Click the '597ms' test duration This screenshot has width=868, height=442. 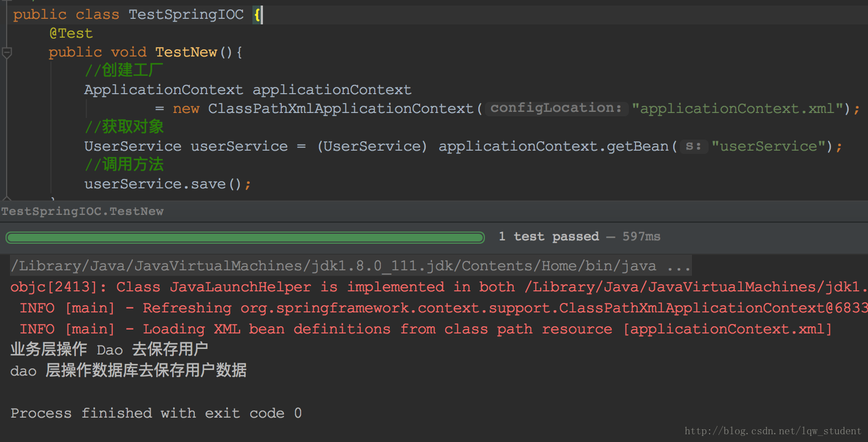point(641,237)
